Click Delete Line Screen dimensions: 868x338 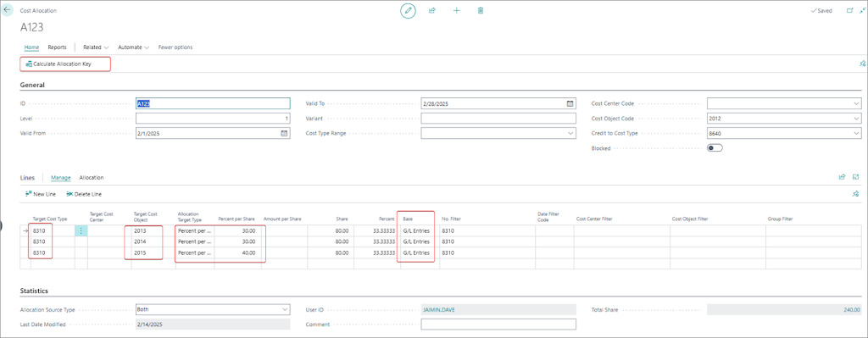point(84,194)
